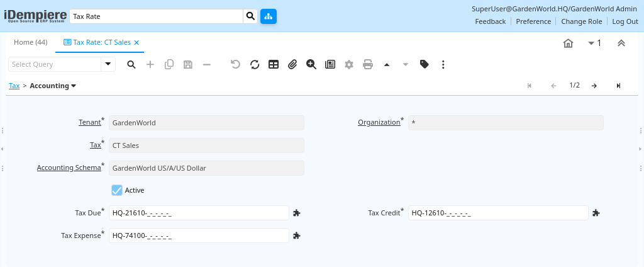644x267 pixels.
Task: Go to last record
Action: click(619, 86)
